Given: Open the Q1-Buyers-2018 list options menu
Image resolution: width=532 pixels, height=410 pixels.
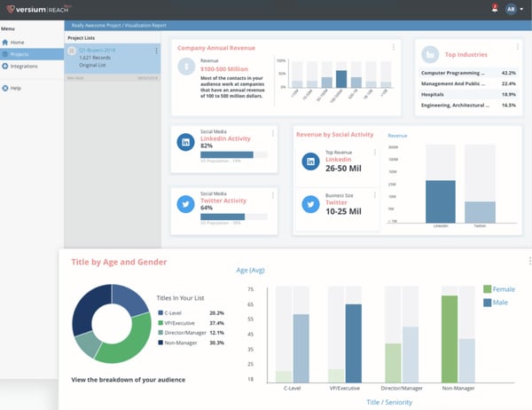Looking at the screenshot, I should (x=156, y=51).
